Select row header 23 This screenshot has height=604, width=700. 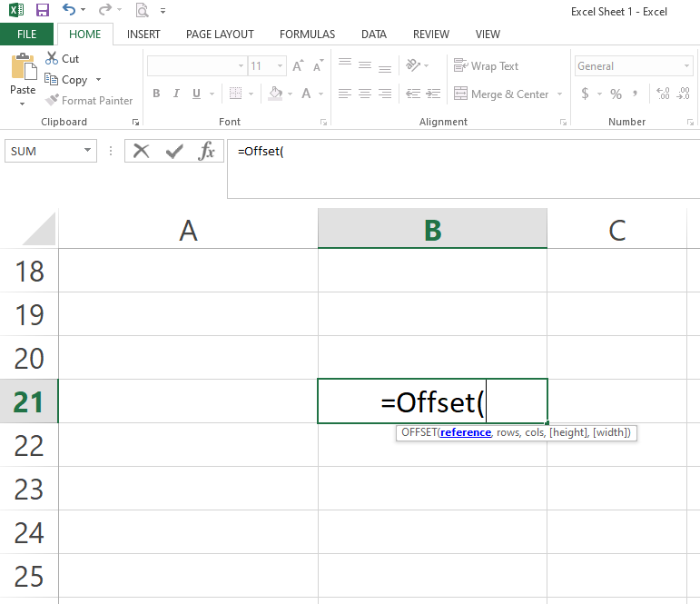tap(29, 490)
